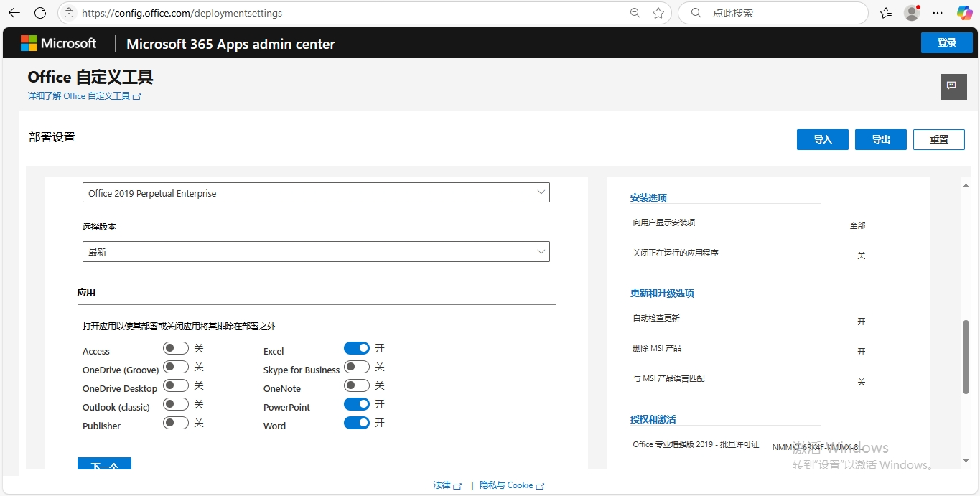Image resolution: width=980 pixels, height=496 pixels.
Task: Open the 选择版本 dropdown showing 最新
Action: 316,251
